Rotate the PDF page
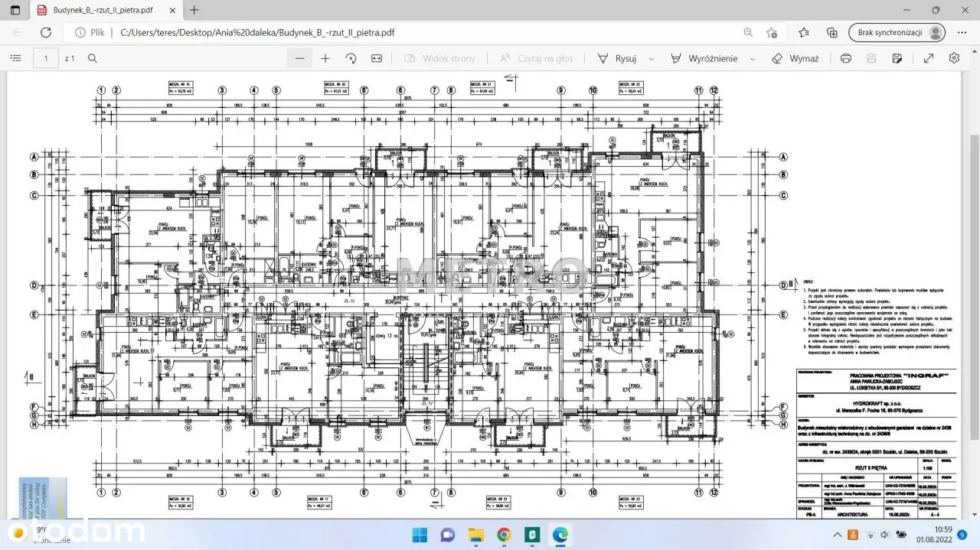Screen dimensions: 980x550 [351, 58]
